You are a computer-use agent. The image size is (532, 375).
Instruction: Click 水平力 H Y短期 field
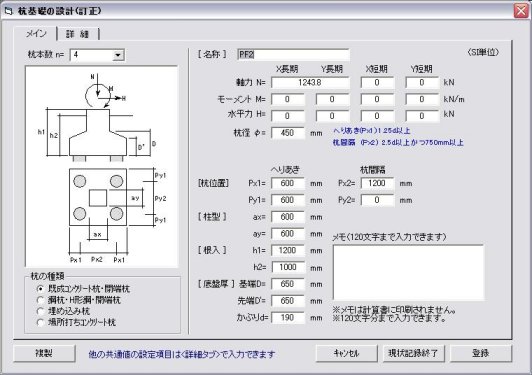point(422,116)
